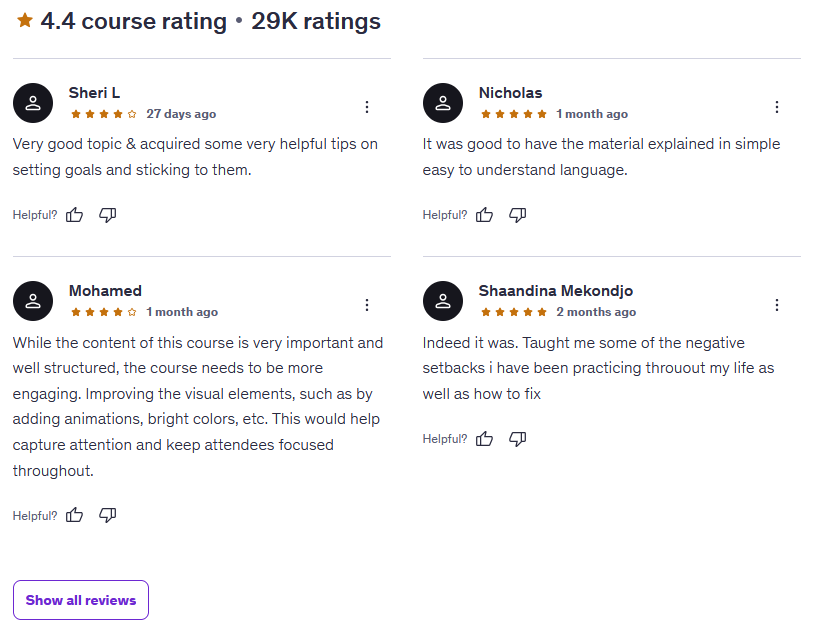This screenshot has height=631, width=814.
Task: Click the 4.4 course rating star icon
Action: point(25,21)
